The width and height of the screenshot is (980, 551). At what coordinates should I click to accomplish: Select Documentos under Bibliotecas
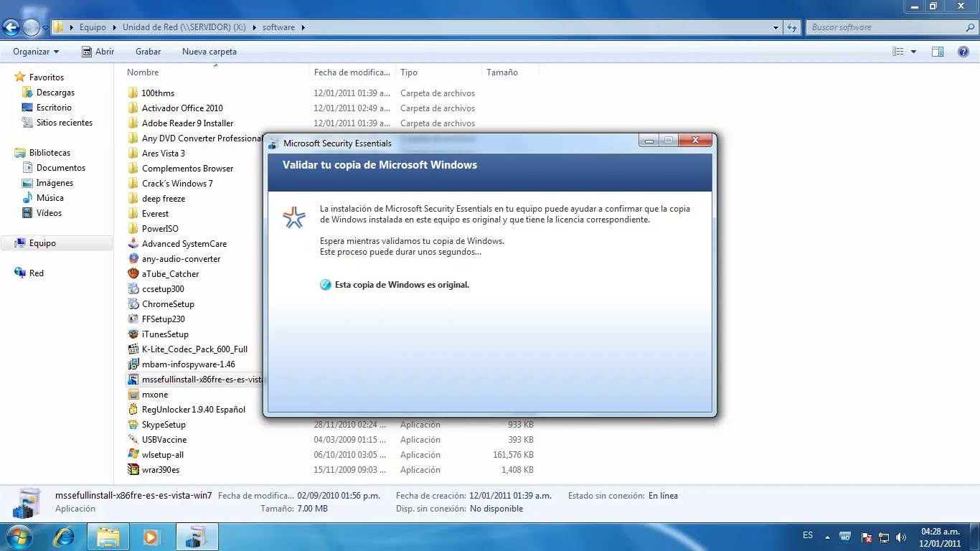pyautogui.click(x=61, y=168)
